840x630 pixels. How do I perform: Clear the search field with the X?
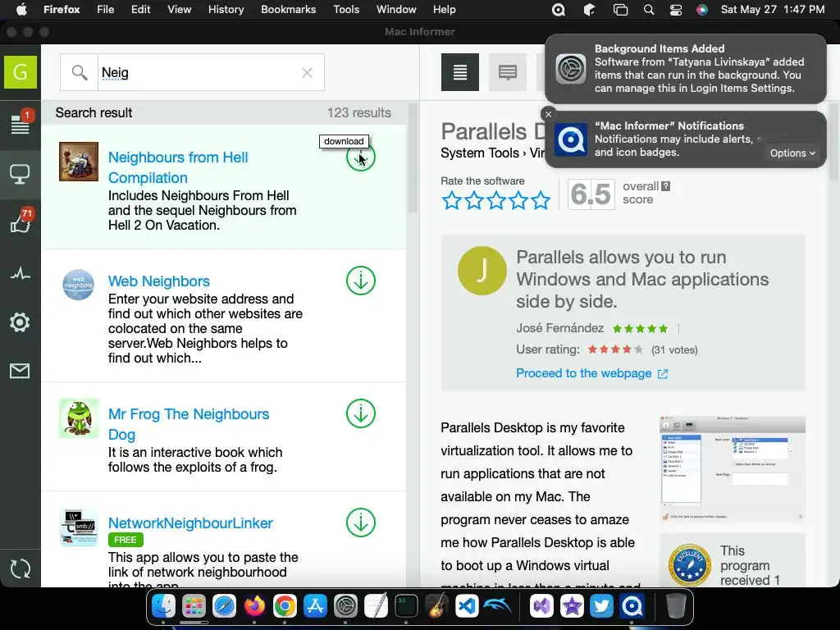click(307, 72)
